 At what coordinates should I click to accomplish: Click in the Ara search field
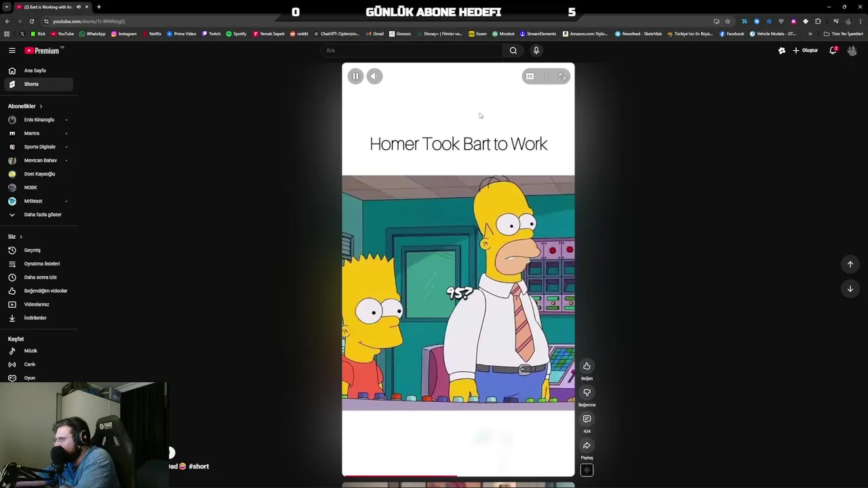click(x=412, y=50)
